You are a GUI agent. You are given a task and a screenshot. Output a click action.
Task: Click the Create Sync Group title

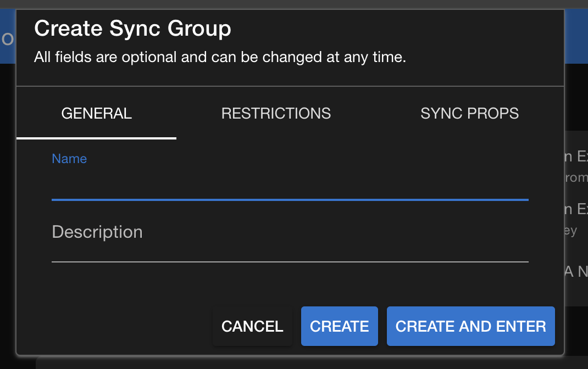pyautogui.click(x=132, y=28)
